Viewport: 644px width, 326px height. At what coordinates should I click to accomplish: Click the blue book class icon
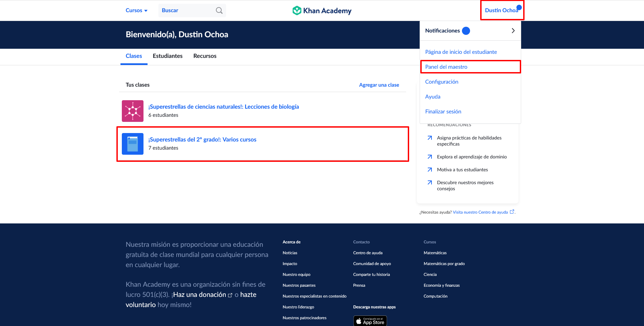[x=133, y=144]
